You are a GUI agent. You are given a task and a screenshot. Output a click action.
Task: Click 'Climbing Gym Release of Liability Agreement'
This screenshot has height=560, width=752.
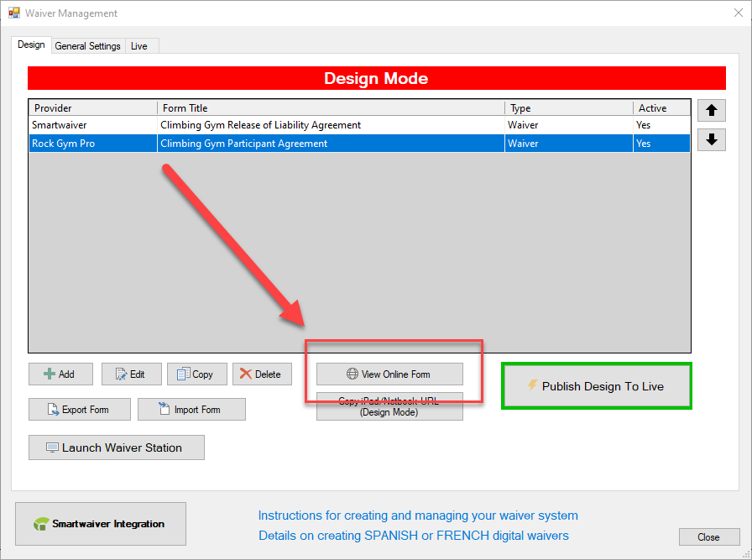[260, 125]
